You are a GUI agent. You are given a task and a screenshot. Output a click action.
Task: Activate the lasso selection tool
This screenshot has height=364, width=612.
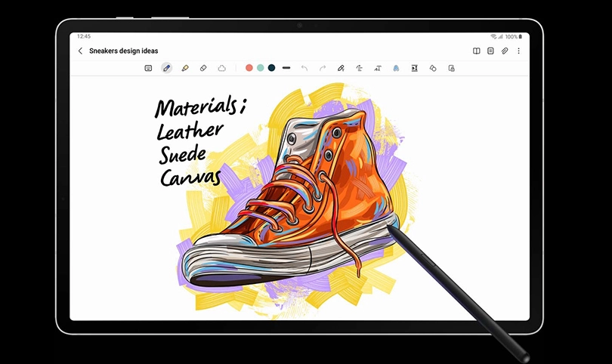222,68
